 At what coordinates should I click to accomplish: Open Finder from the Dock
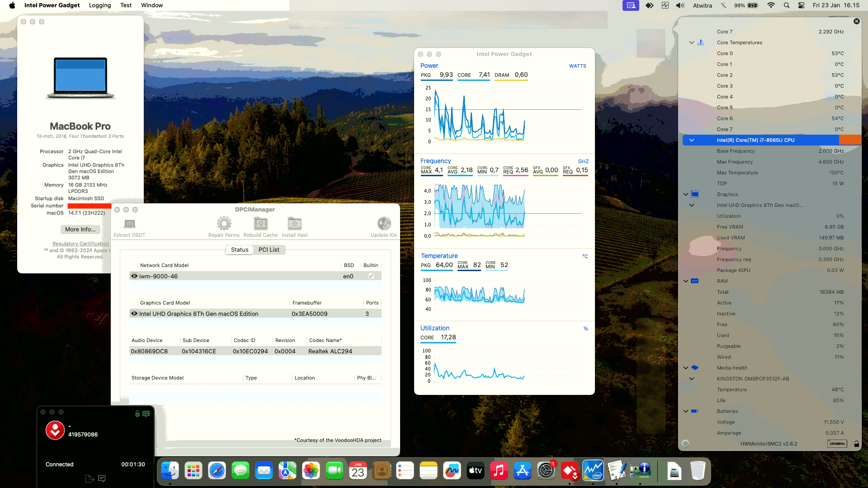click(170, 471)
